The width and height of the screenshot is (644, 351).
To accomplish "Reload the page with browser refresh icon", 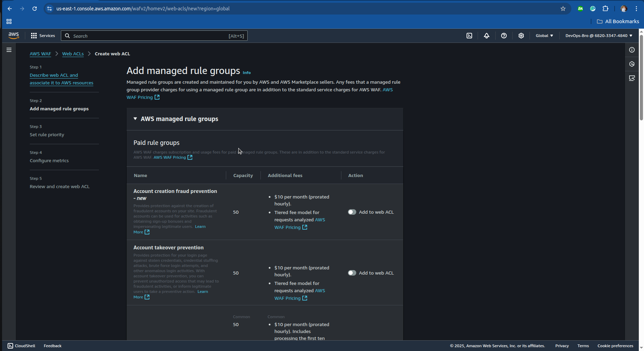I will coord(35,9).
